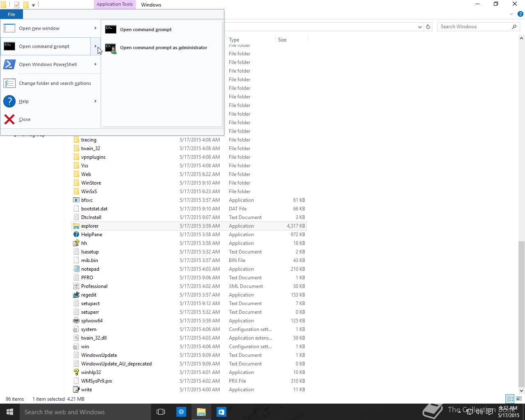The width and height of the screenshot is (525, 420).
Task: Click the folder options checklist icon
Action: click(9, 83)
